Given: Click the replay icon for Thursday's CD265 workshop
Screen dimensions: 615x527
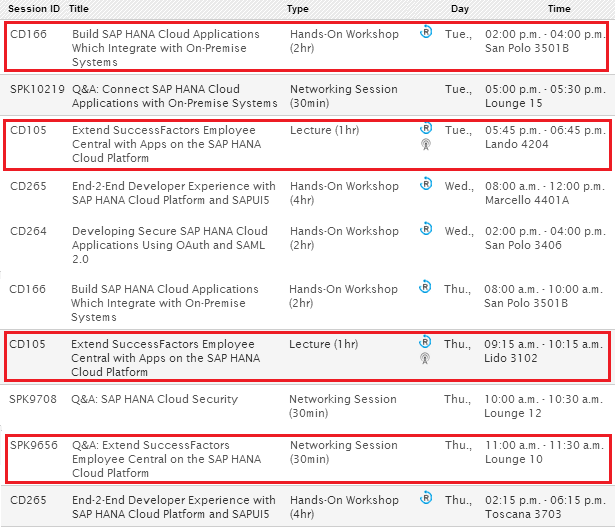Looking at the screenshot, I should click(426, 498).
